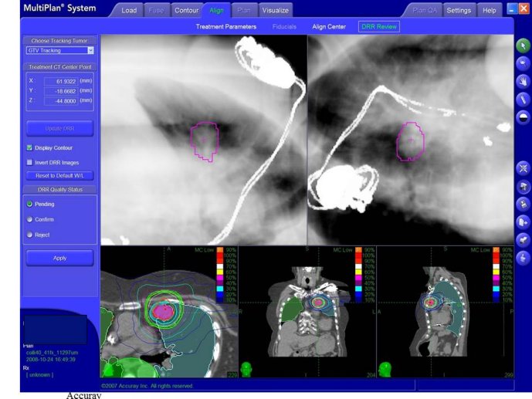Close the MultiPlan window

pyautogui.click(x=524, y=8)
